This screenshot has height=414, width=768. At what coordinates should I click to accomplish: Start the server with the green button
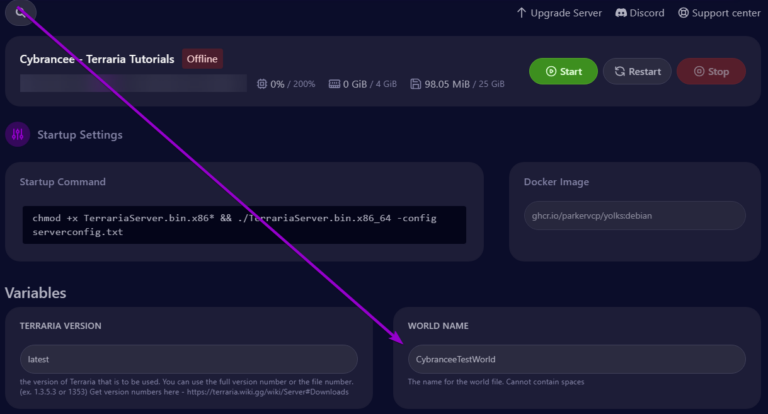pyautogui.click(x=563, y=72)
